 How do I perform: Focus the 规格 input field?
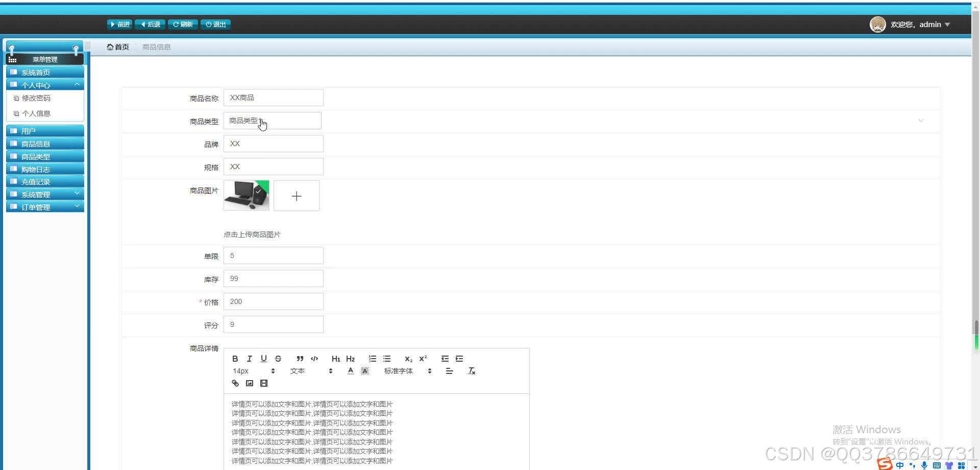pos(273,167)
